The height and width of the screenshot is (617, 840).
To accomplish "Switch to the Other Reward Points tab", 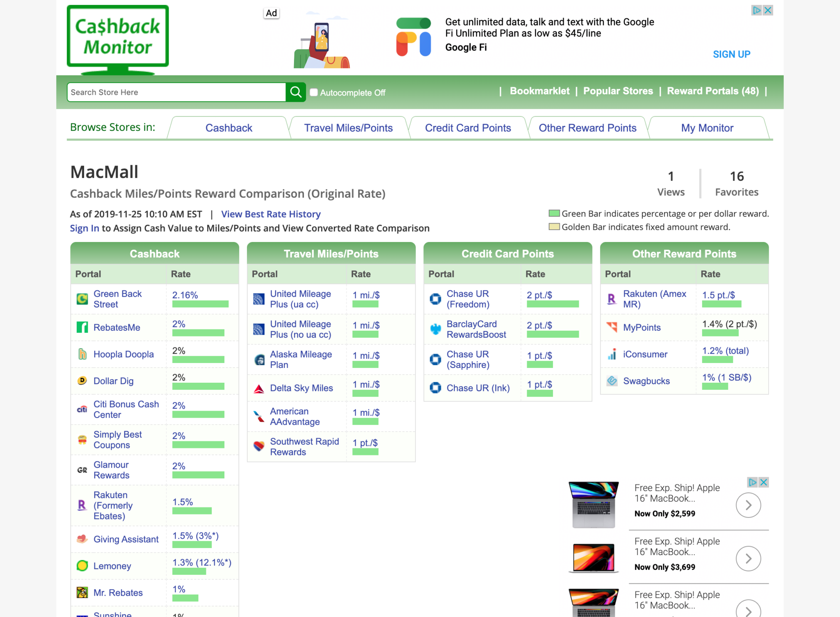I will pyautogui.click(x=587, y=128).
